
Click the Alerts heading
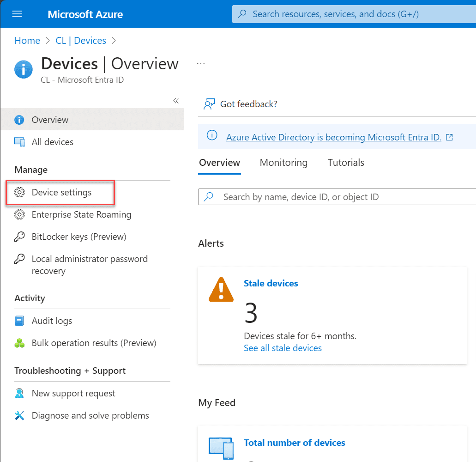pyautogui.click(x=211, y=243)
